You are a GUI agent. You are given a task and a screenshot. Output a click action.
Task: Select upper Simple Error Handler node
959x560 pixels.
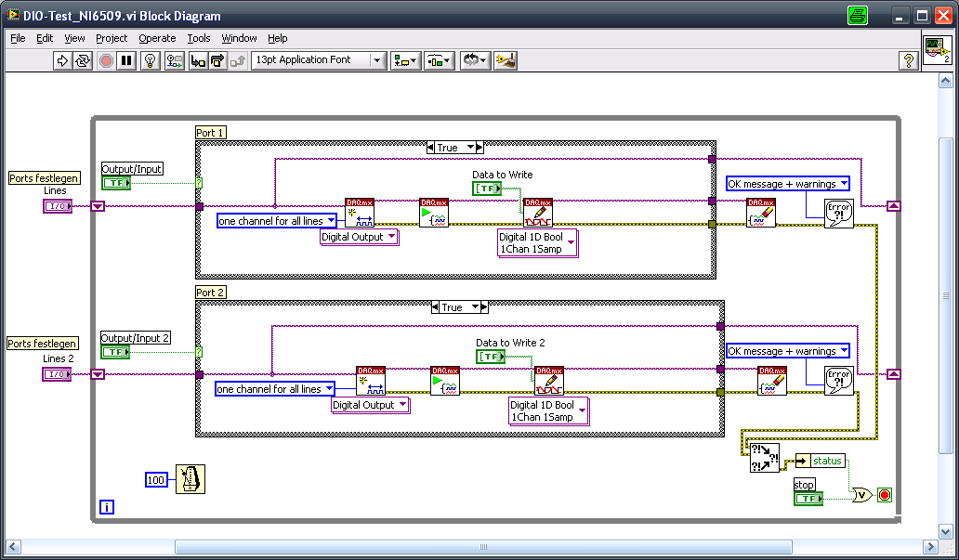pos(838,214)
